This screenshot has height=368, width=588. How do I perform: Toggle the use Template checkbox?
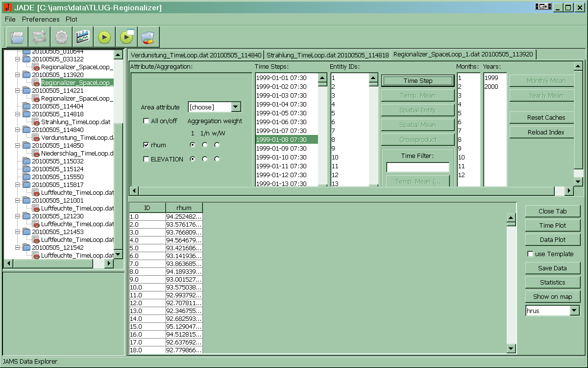[530, 254]
